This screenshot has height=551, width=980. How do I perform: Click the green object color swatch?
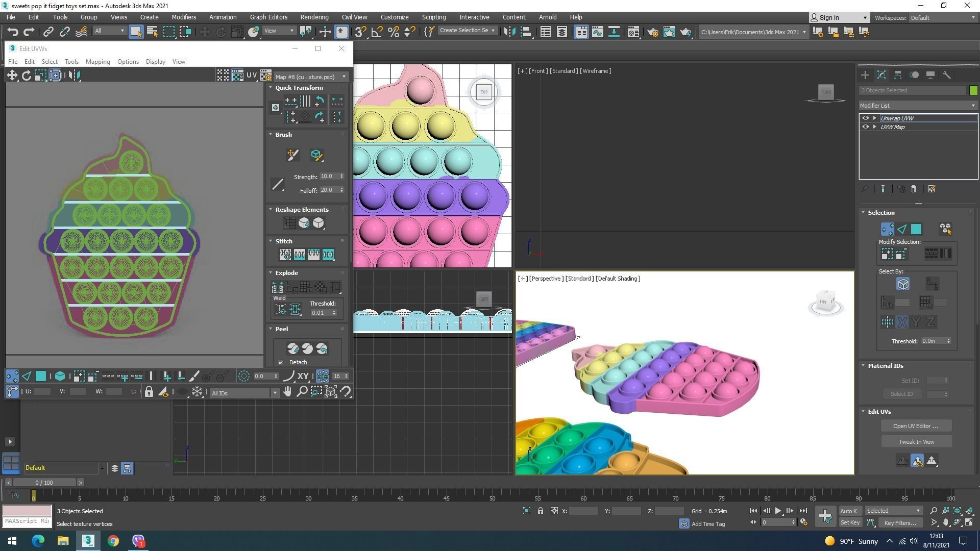coord(973,90)
